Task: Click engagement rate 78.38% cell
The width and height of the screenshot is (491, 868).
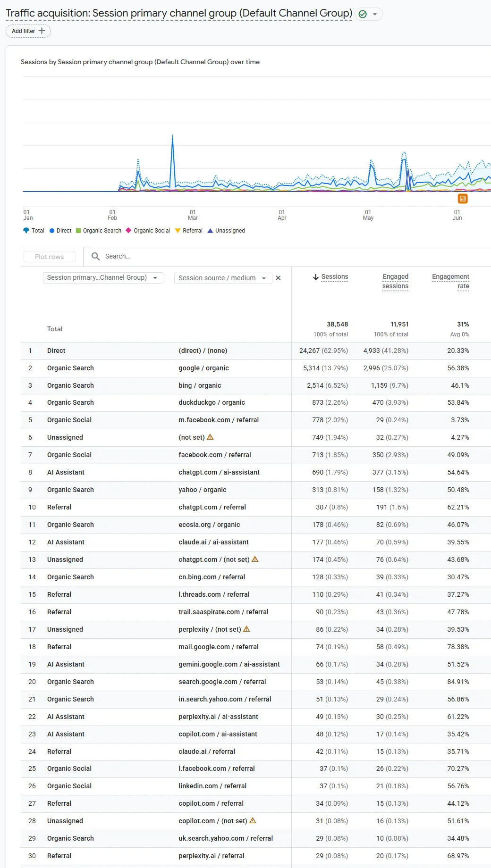Action: 458,647
